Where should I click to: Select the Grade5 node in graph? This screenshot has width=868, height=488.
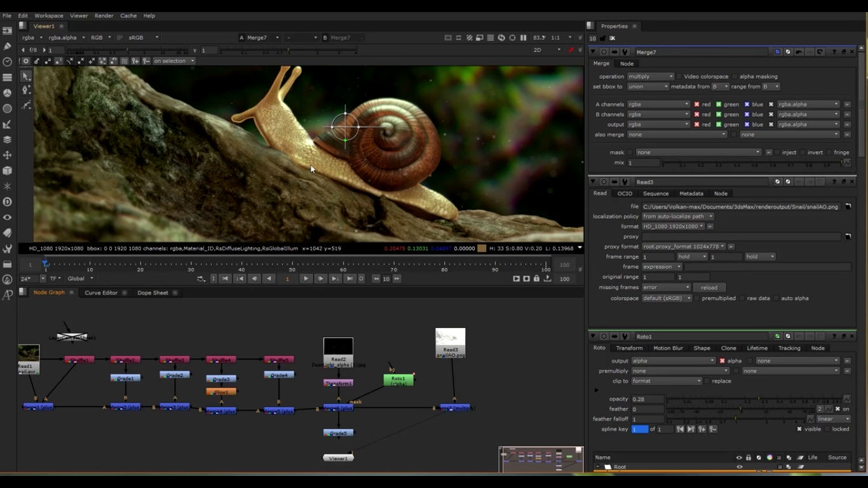pyautogui.click(x=338, y=433)
